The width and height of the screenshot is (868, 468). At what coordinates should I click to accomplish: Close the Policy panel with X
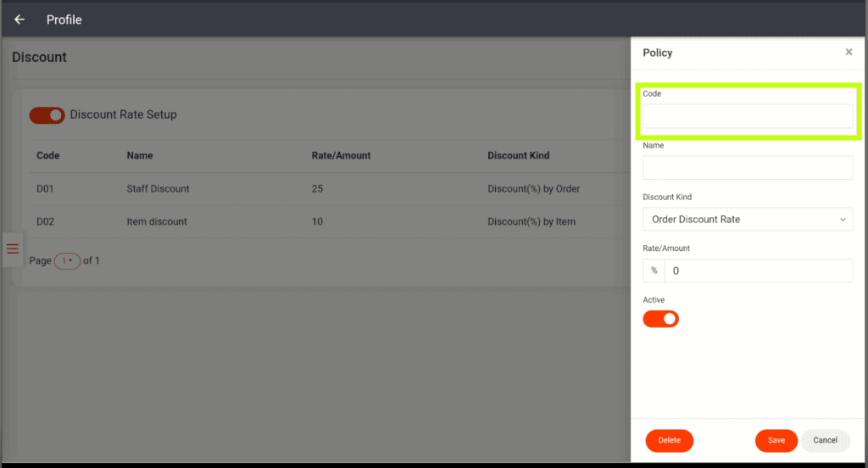[x=849, y=53]
